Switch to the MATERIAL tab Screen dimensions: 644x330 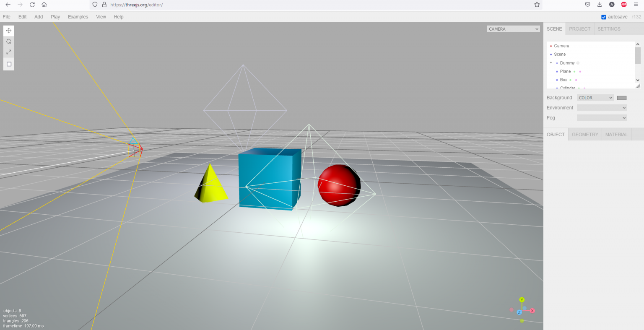pos(616,134)
